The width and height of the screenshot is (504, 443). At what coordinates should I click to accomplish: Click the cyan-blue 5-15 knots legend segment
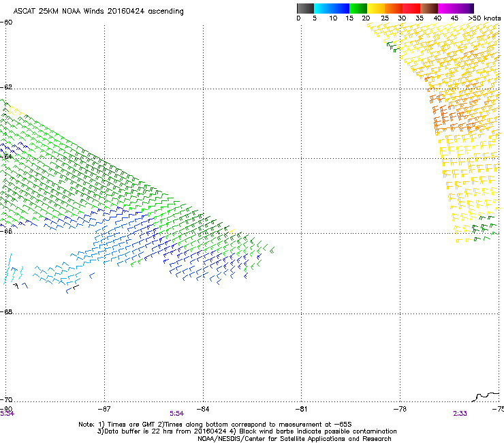coord(332,8)
